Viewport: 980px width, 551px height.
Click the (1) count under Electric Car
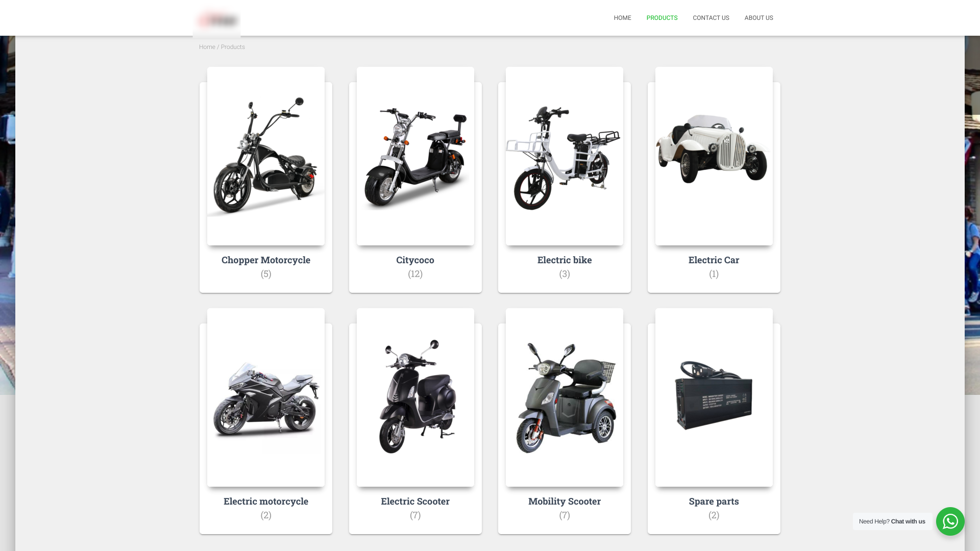click(714, 274)
